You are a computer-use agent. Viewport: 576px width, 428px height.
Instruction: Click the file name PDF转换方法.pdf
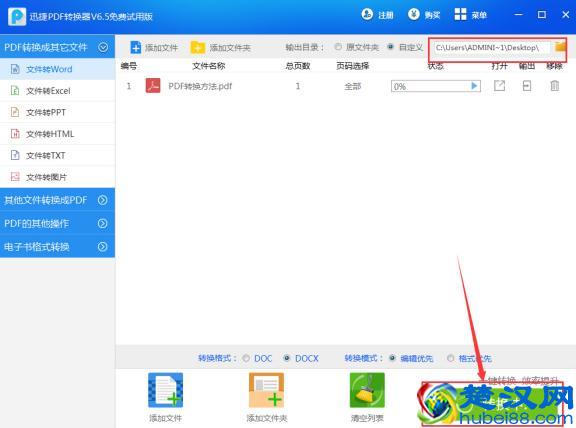coord(200,86)
